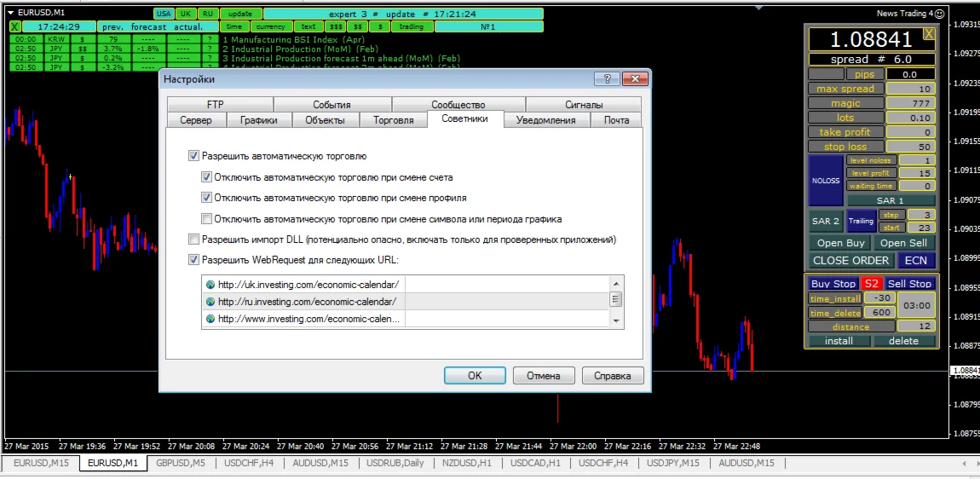Switch to the Графики tab
The image size is (980, 479).
tap(259, 120)
